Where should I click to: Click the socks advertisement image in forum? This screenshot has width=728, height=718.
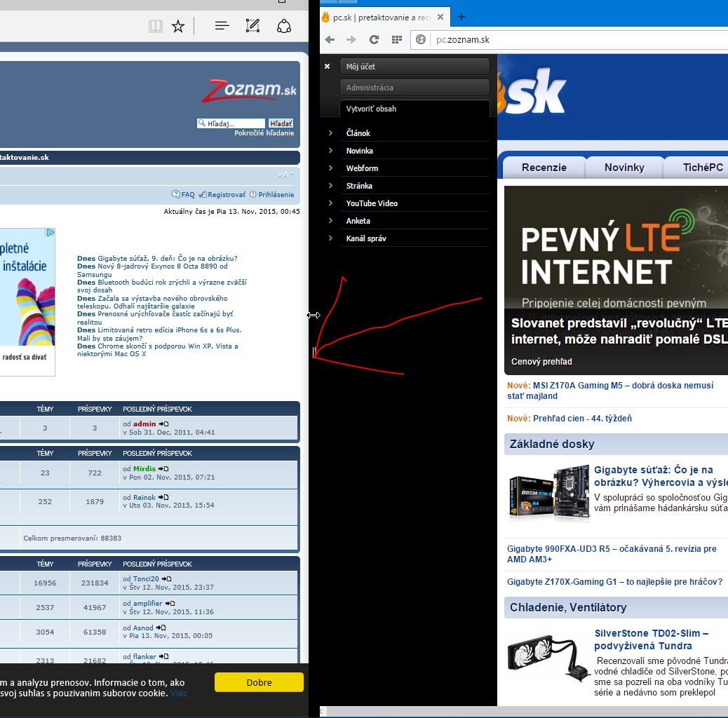(27, 302)
